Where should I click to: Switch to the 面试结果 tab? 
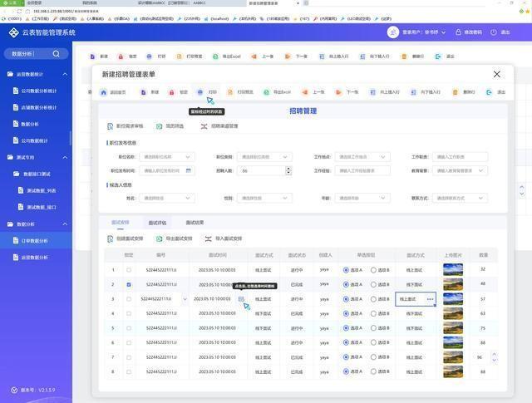195,223
